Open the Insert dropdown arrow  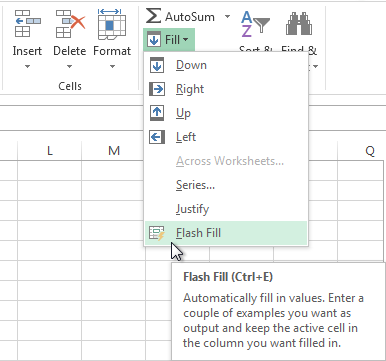pos(28,67)
